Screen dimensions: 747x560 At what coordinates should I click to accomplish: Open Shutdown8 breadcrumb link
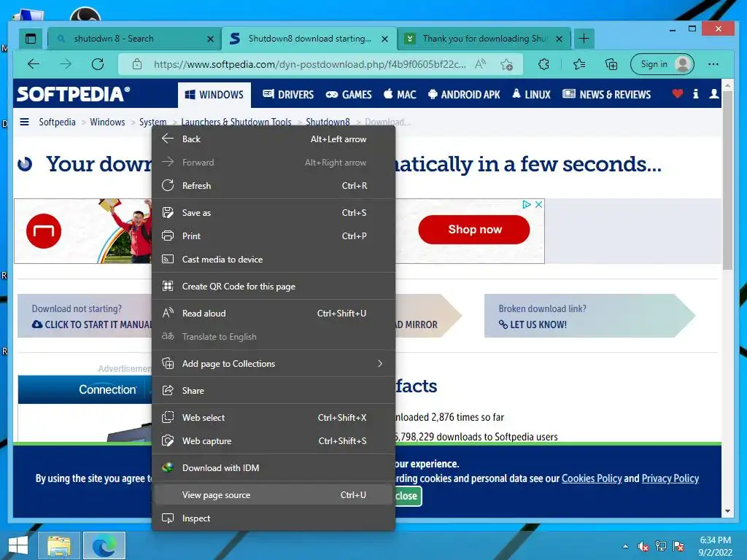point(328,122)
